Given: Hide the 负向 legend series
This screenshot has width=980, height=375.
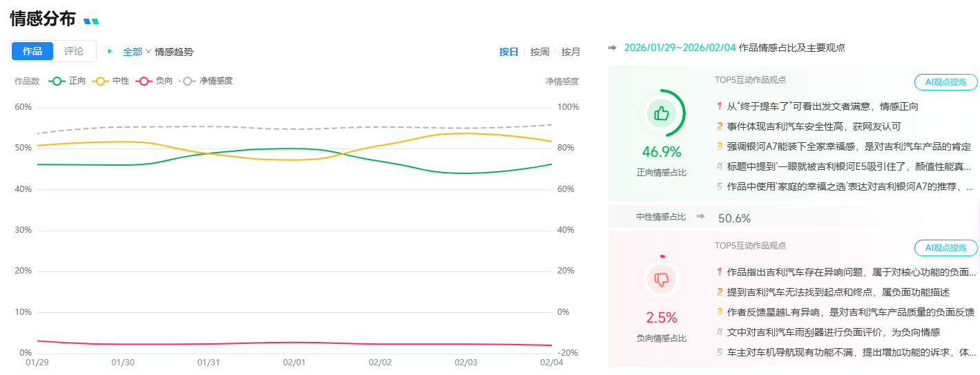Looking at the screenshot, I should click(x=155, y=81).
